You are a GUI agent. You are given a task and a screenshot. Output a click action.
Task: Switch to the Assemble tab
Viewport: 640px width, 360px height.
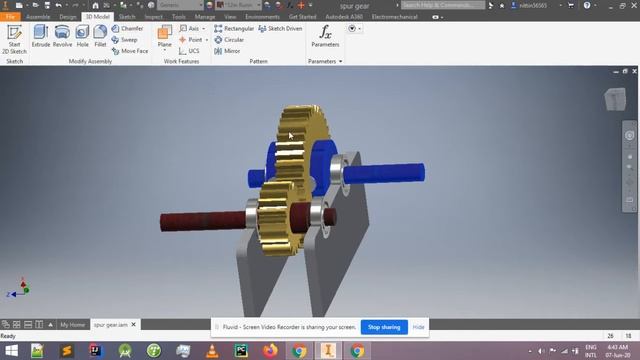click(38, 17)
